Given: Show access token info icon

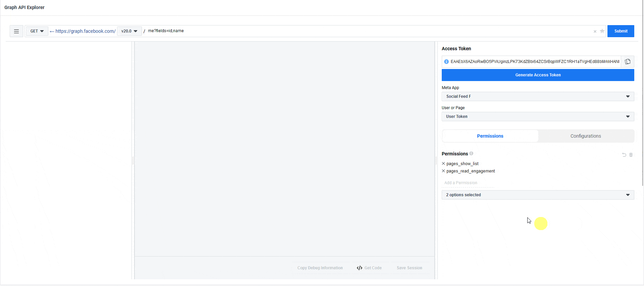Looking at the screenshot, I should (x=446, y=62).
